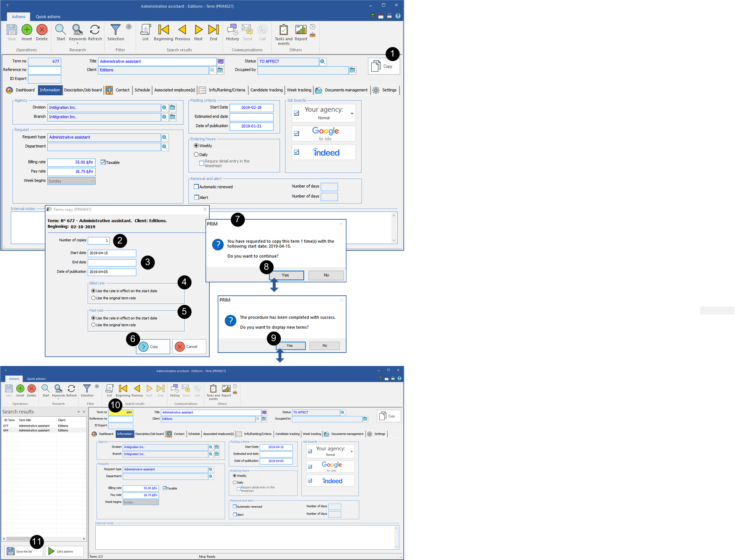Select Paid rate 'Use the original term rate'
This screenshot has height=560, width=735.
pos(93,325)
